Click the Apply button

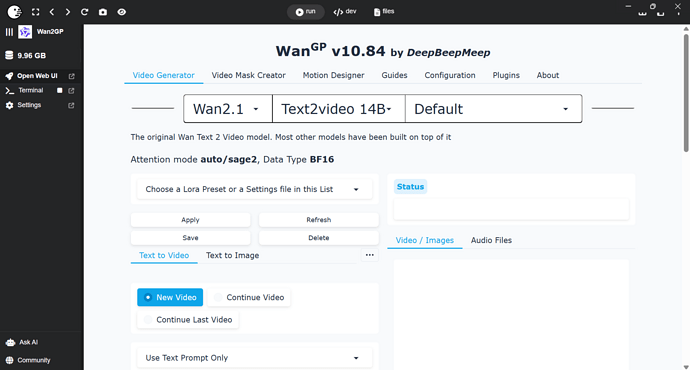pyautogui.click(x=191, y=220)
